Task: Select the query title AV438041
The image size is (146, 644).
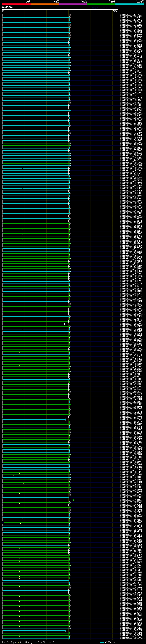Action: pyautogui.click(x=8, y=7)
